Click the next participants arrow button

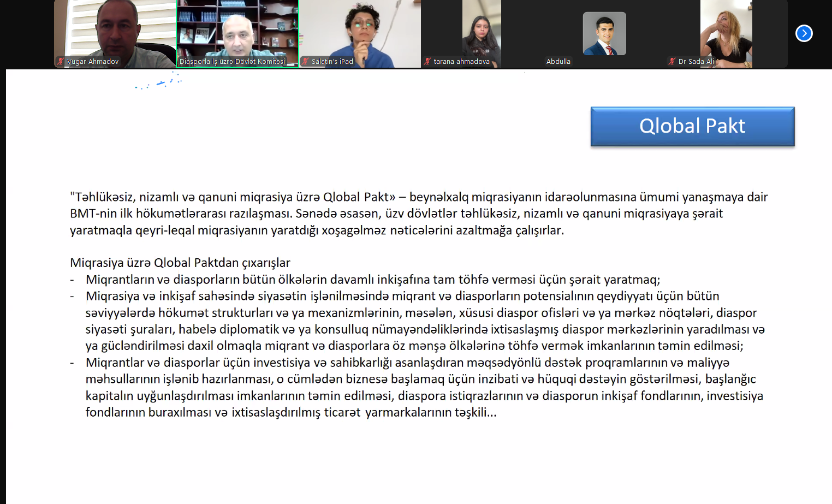pos(804,33)
